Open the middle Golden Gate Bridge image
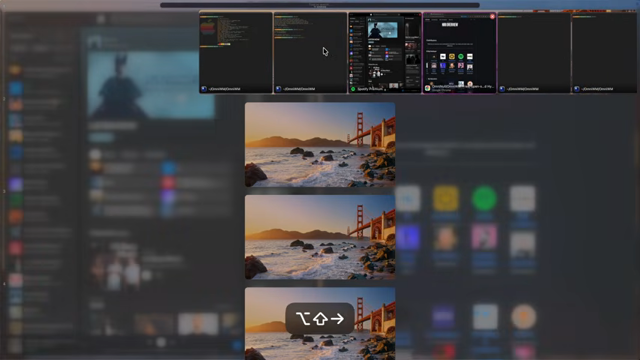Image resolution: width=640 pixels, height=360 pixels. coord(320,237)
